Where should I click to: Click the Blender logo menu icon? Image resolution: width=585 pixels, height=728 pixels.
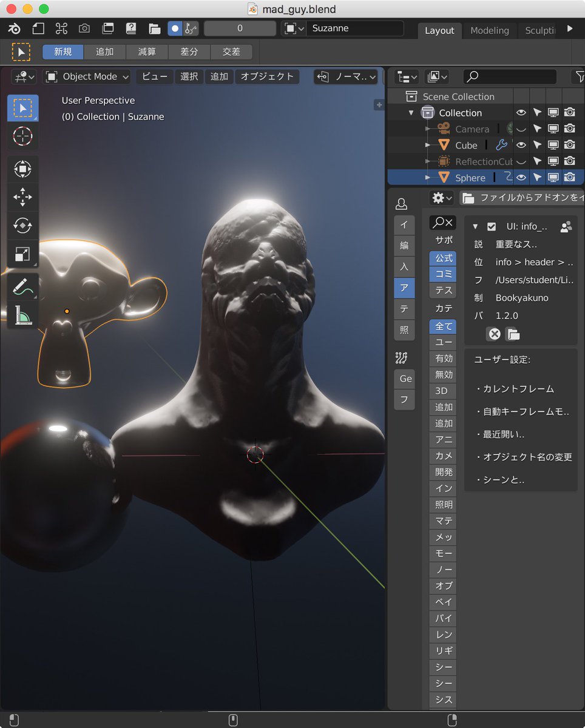[x=15, y=29]
